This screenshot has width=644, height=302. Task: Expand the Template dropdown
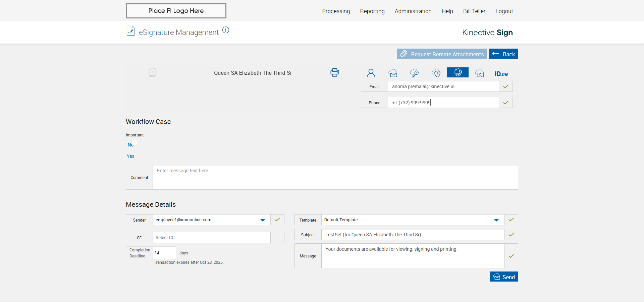(x=496, y=220)
